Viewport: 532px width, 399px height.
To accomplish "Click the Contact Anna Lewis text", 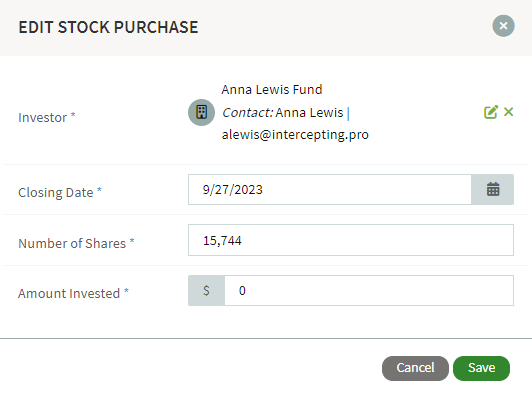I will 283,112.
